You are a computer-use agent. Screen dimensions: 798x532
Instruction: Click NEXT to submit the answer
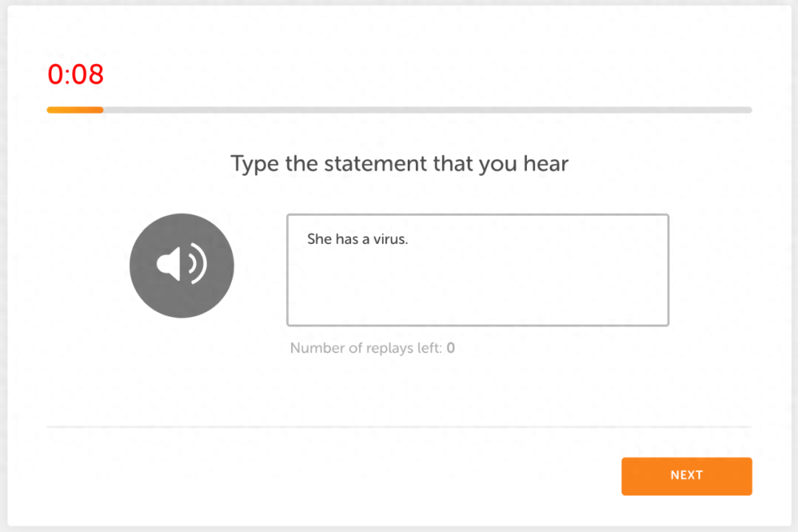click(x=686, y=476)
